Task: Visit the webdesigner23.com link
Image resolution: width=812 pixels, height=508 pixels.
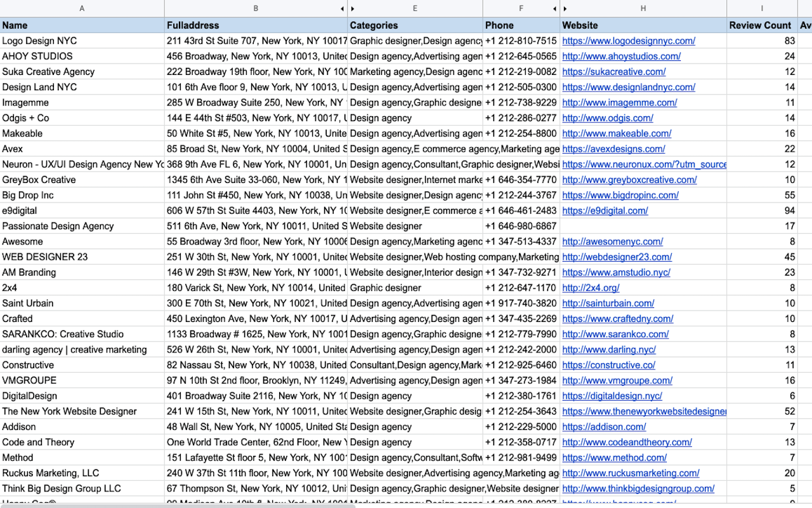Action: click(x=617, y=257)
